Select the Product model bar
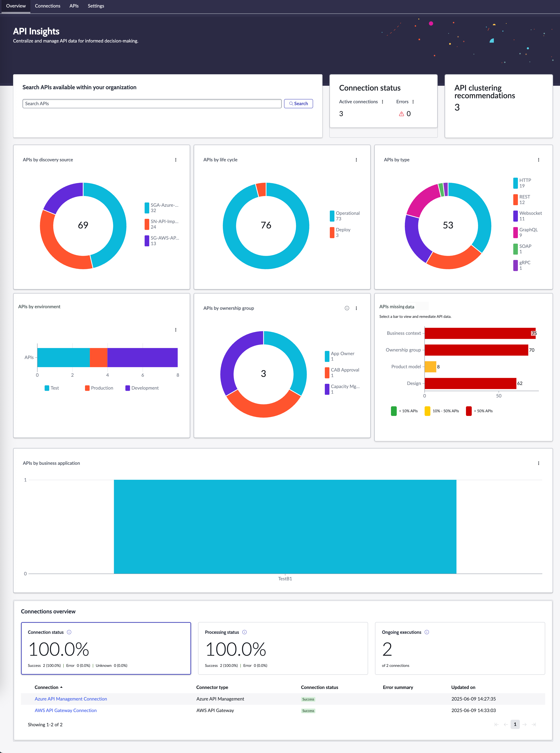Viewport: 560px width, 753px height. [x=431, y=367]
